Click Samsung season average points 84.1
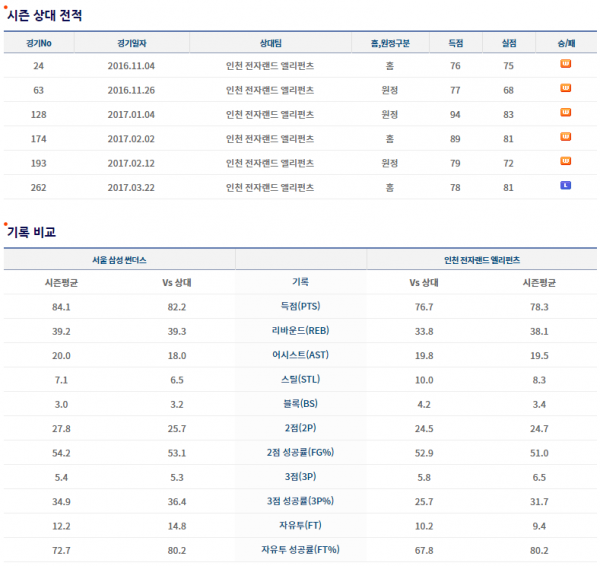This screenshot has width=600, height=566. coord(61,307)
